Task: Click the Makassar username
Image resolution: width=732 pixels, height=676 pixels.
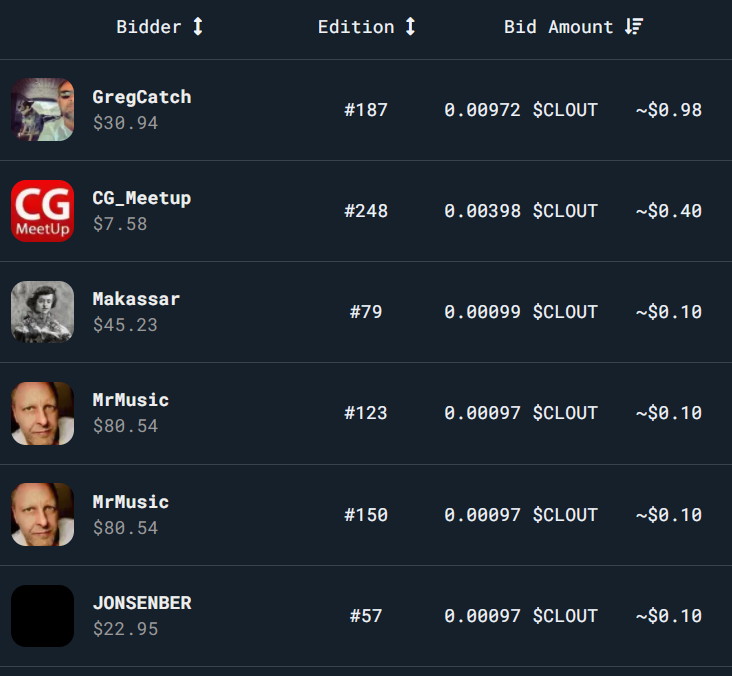Action: point(136,299)
